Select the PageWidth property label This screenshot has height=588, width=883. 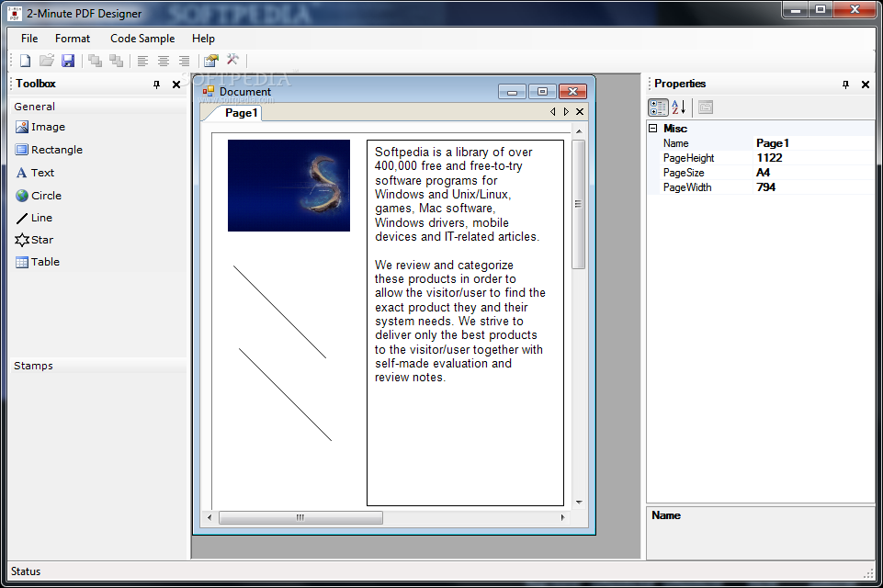point(687,187)
